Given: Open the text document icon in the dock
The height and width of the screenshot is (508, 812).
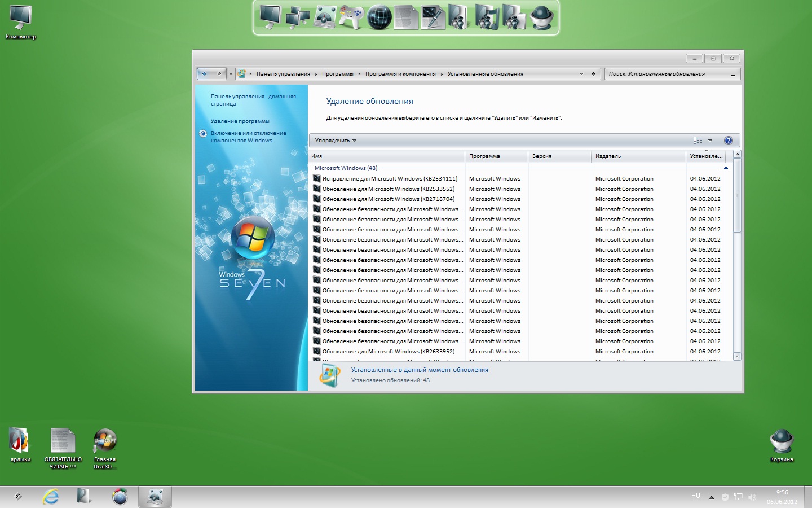Looking at the screenshot, I should click(x=406, y=17).
